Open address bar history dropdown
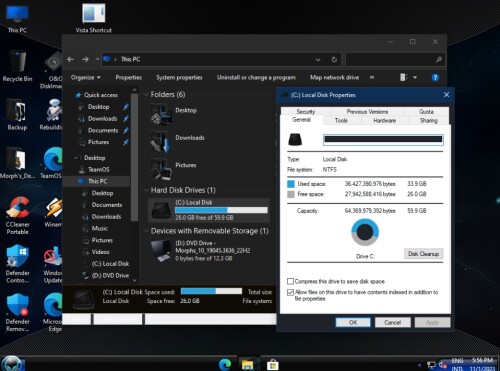Viewport: 500px width, 371px height. [x=318, y=60]
